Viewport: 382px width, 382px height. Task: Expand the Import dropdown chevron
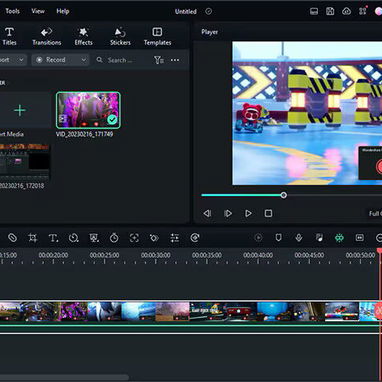click(21, 60)
